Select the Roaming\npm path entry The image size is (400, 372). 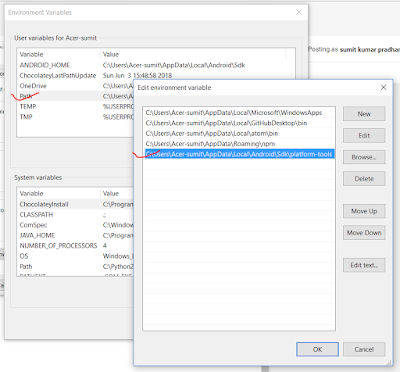coord(239,144)
